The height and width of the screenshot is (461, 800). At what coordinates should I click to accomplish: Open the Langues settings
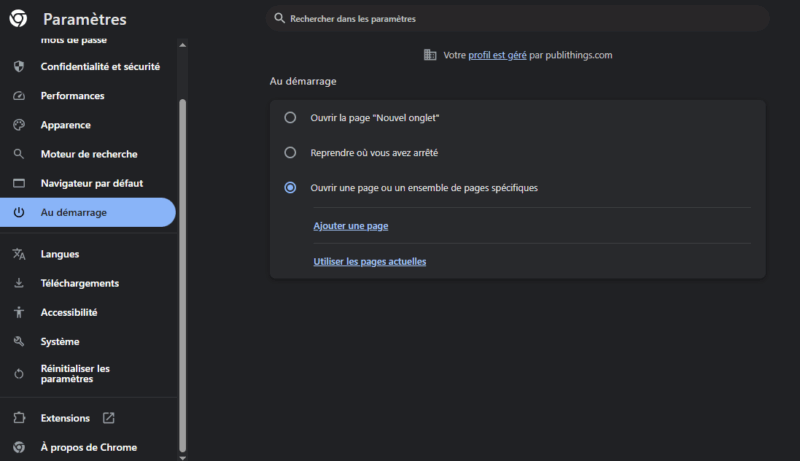(x=88, y=254)
